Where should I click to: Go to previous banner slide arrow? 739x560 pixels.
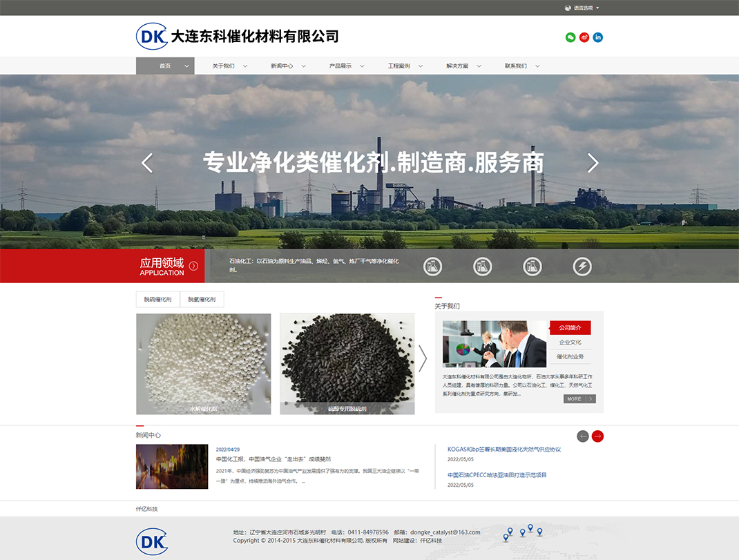pyautogui.click(x=146, y=163)
